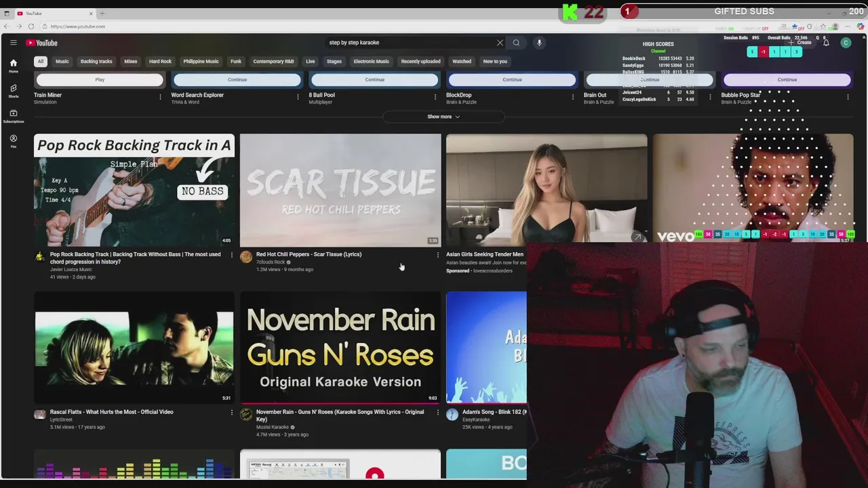
Task: Clear the search box text
Action: point(500,43)
